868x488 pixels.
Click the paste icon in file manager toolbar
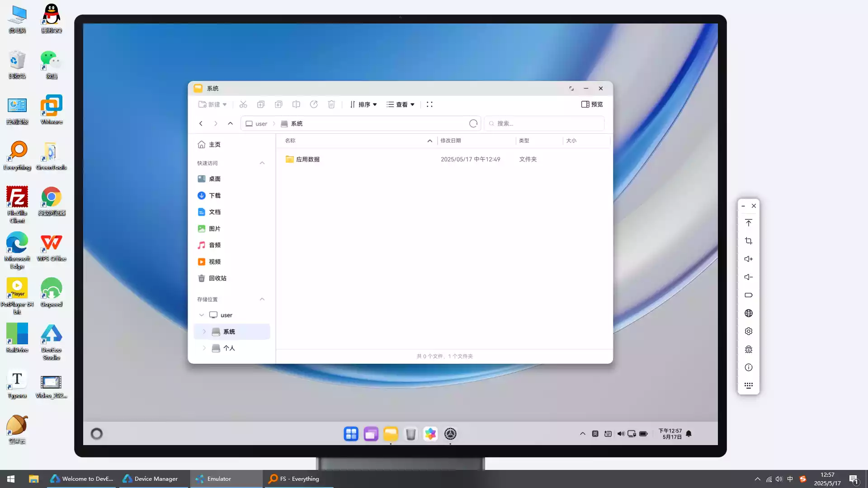click(x=278, y=104)
